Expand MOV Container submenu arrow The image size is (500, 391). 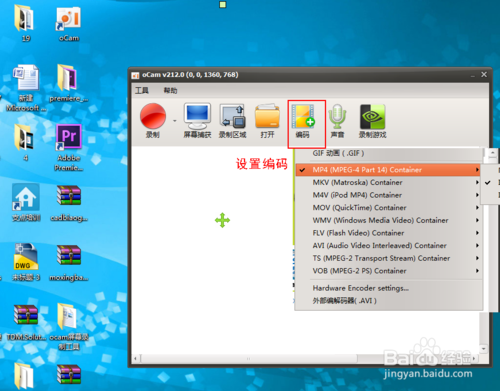pos(477,208)
